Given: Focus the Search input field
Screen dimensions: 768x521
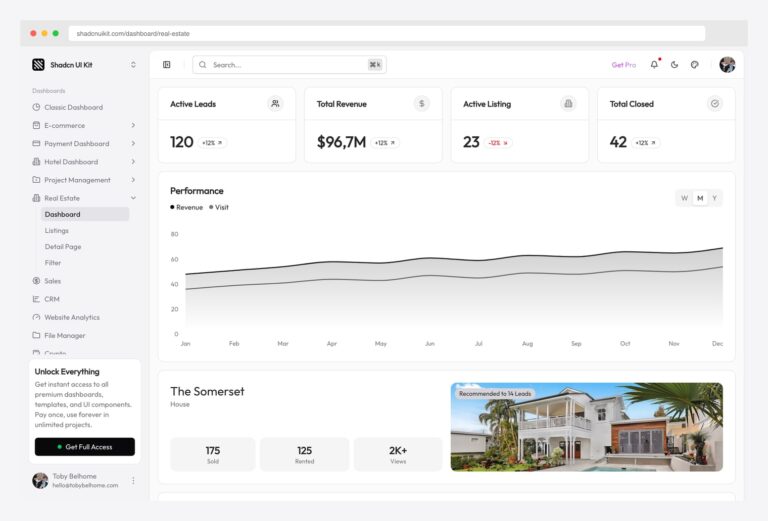Looking at the screenshot, I should (289, 65).
